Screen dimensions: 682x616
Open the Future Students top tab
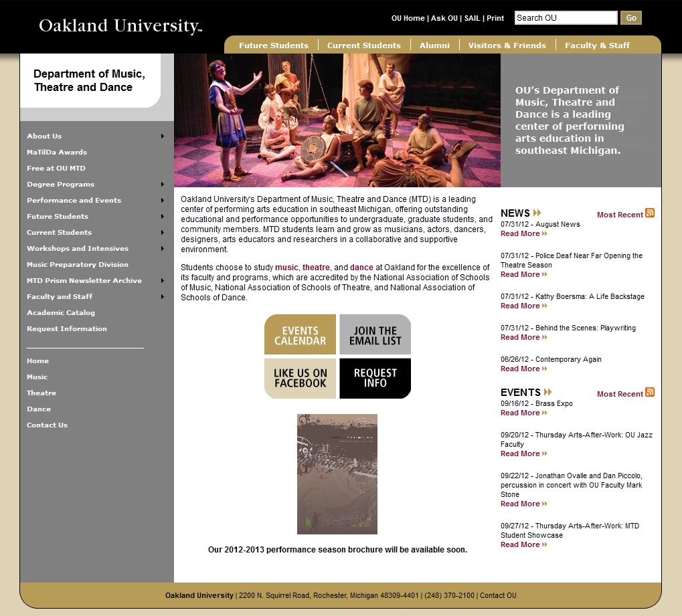pyautogui.click(x=274, y=45)
